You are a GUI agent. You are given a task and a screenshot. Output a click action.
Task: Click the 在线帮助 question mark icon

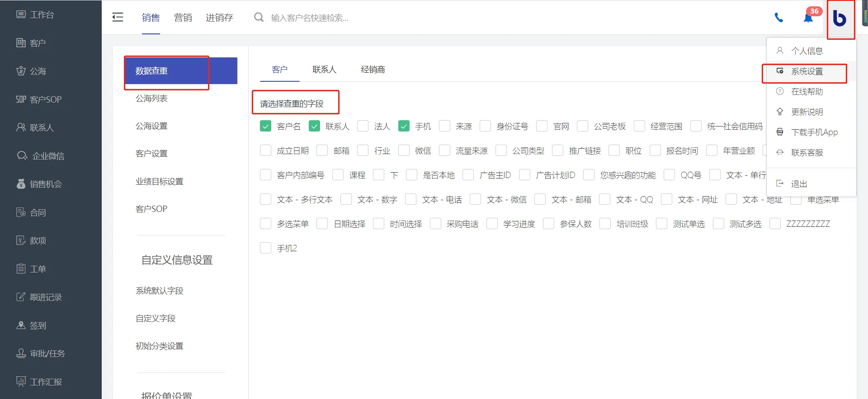pyautogui.click(x=780, y=91)
